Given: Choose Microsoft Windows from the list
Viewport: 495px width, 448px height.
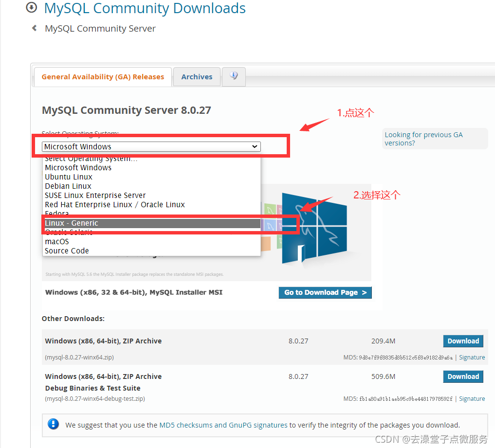Looking at the screenshot, I should click(151, 167).
